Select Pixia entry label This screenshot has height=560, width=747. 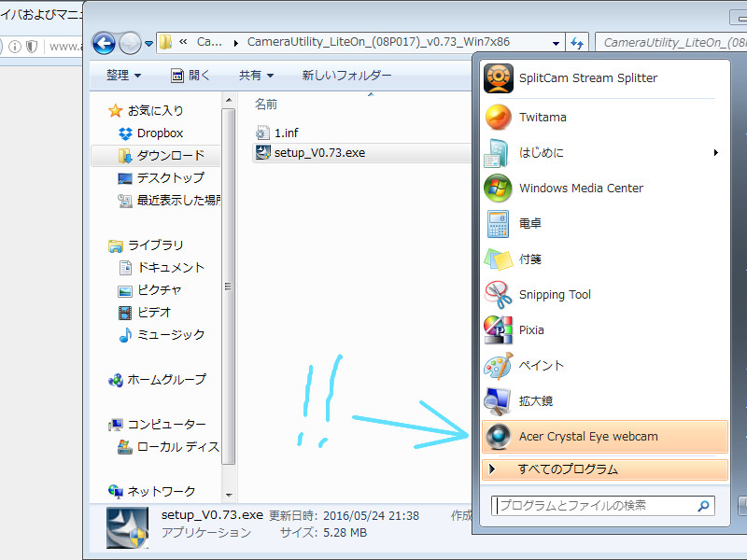531,330
